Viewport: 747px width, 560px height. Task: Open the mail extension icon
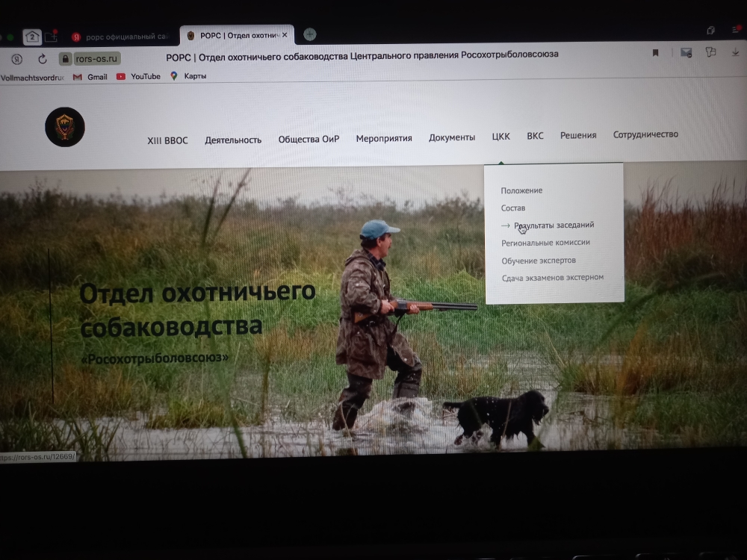(685, 52)
